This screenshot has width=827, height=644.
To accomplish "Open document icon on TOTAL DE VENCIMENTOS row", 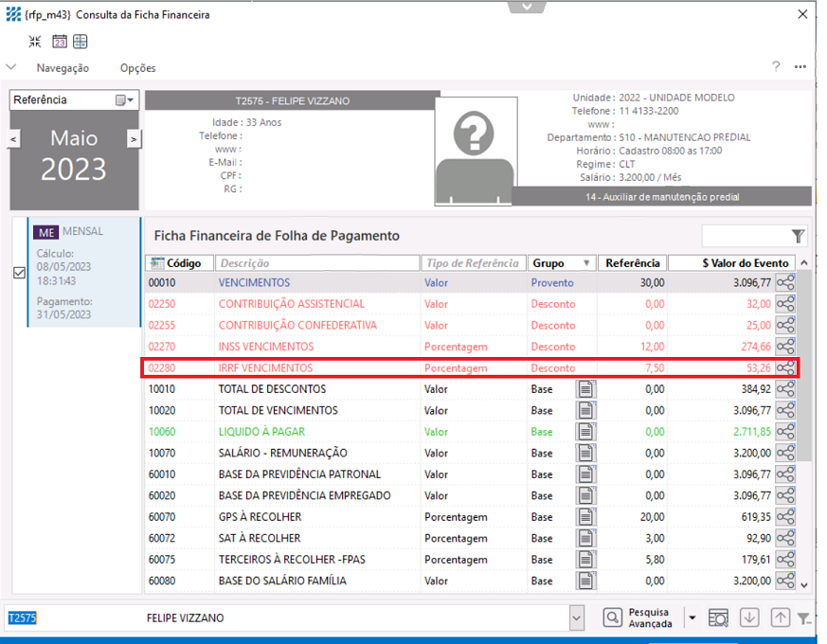I will coord(585,410).
